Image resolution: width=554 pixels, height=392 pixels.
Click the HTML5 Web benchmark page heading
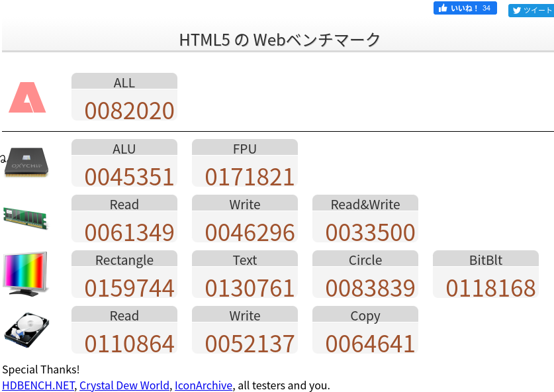click(279, 40)
